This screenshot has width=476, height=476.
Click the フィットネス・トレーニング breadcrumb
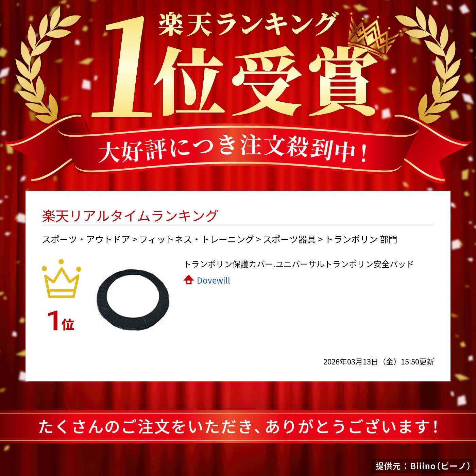coord(197,240)
